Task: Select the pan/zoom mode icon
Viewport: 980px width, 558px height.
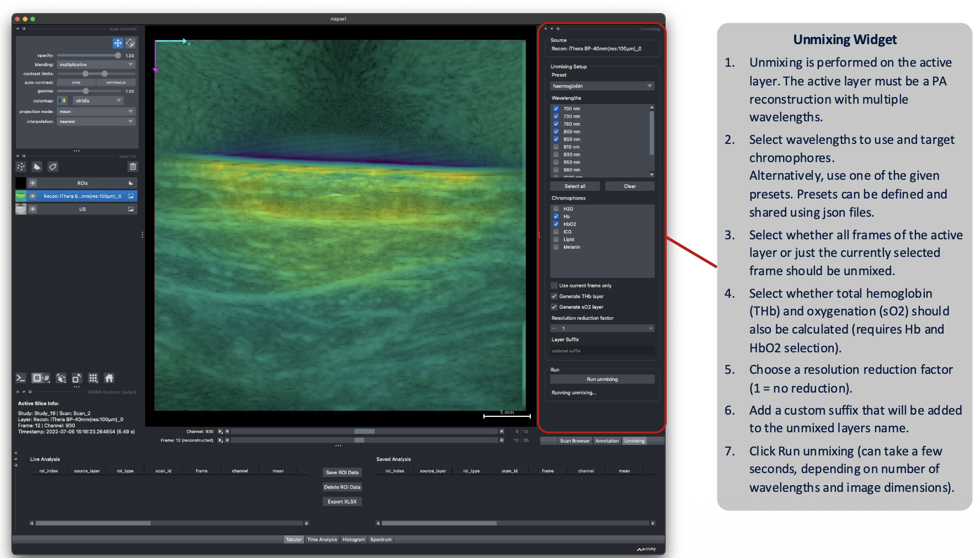Action: pos(118,43)
